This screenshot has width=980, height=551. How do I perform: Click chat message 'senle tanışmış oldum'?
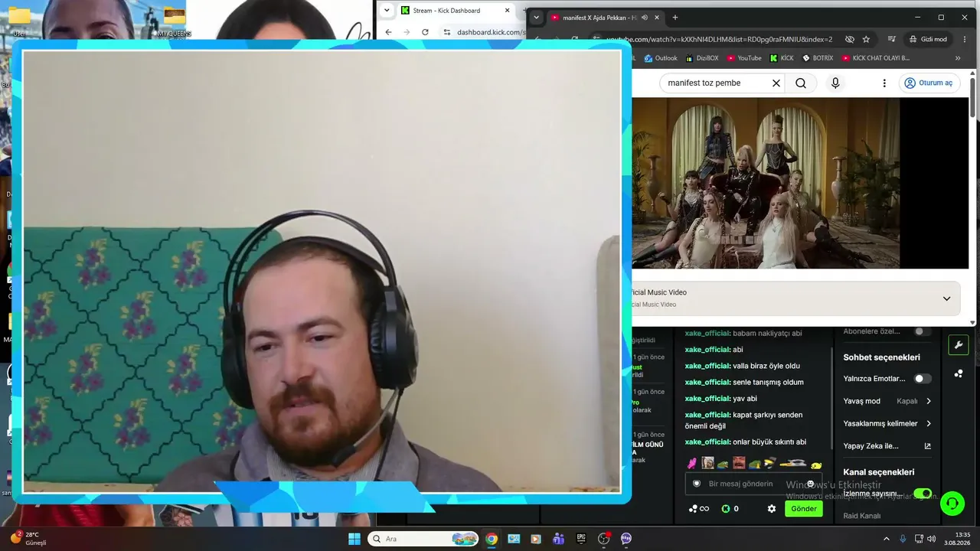coord(768,382)
